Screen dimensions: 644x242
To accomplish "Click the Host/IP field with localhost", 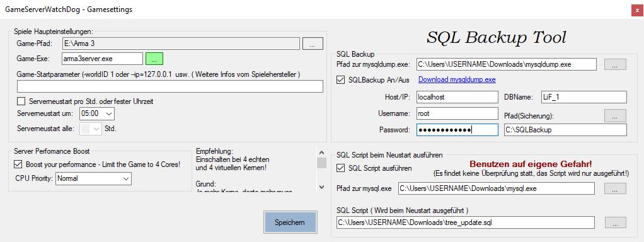I will click(x=457, y=97).
